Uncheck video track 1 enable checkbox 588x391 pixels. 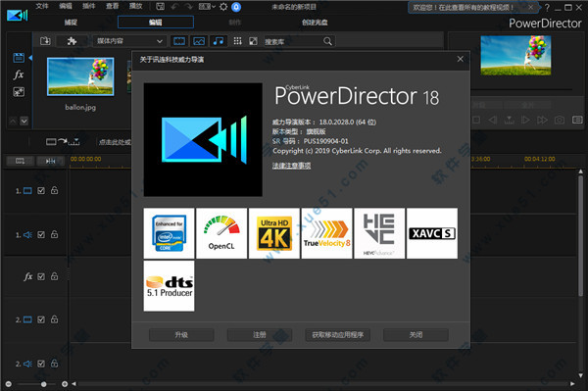(x=41, y=191)
